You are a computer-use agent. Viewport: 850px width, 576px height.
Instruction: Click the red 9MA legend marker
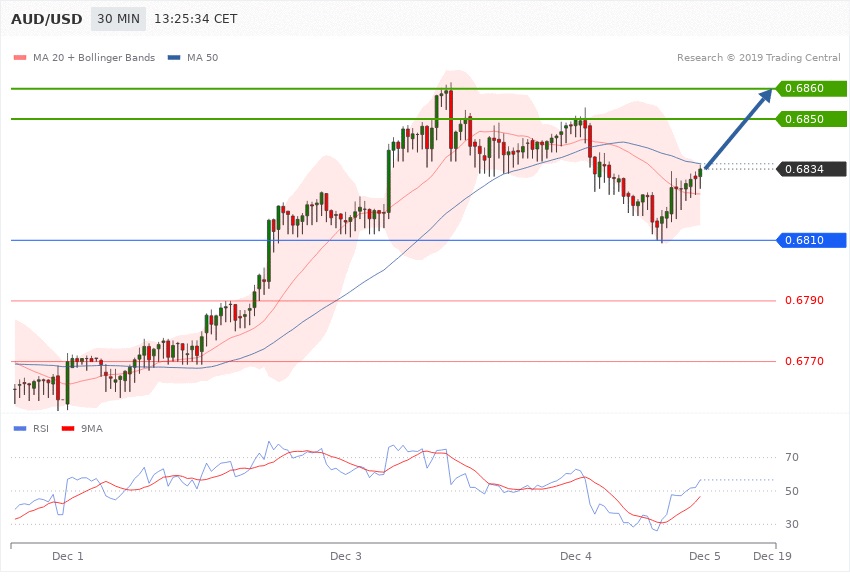point(69,428)
